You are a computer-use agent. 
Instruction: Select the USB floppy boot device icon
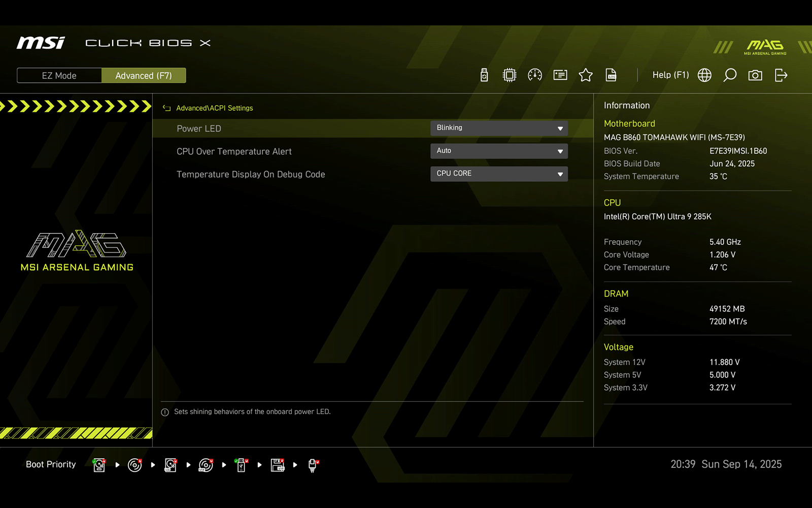[x=277, y=465]
